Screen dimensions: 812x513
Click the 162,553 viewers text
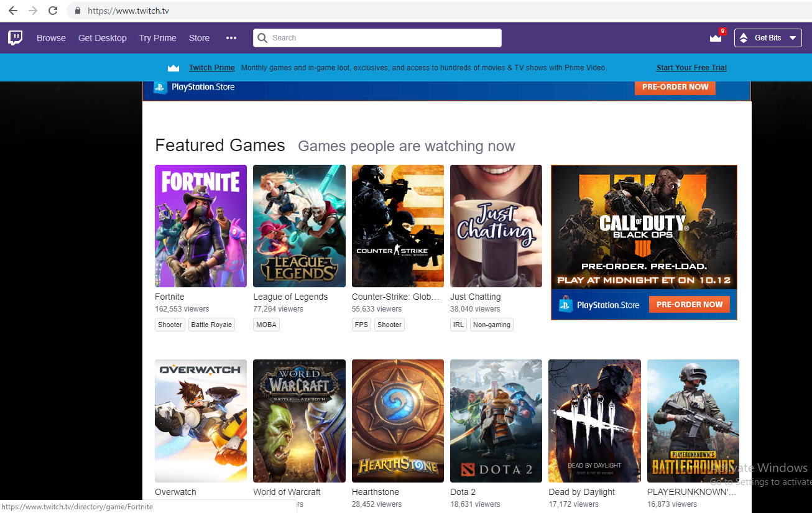pyautogui.click(x=182, y=309)
